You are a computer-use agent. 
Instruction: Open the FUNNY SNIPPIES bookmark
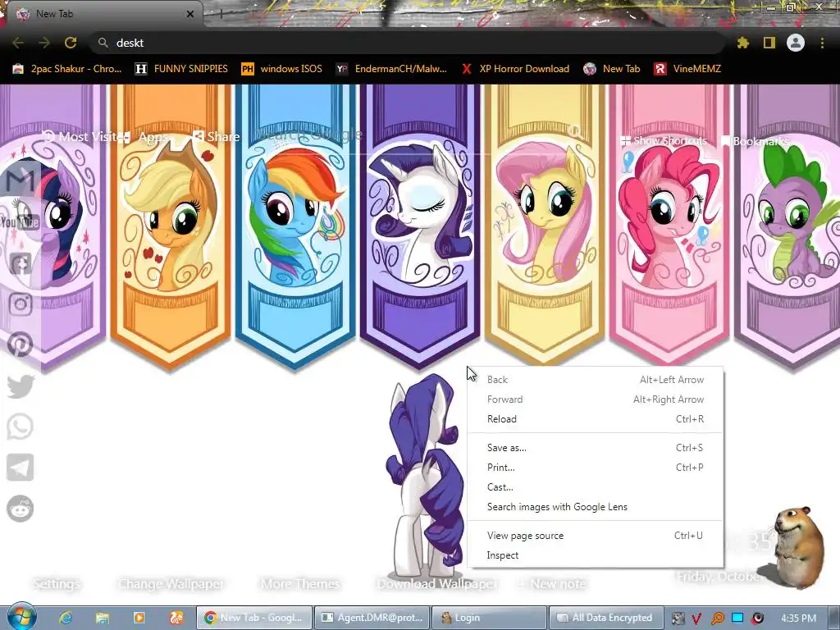point(181,69)
